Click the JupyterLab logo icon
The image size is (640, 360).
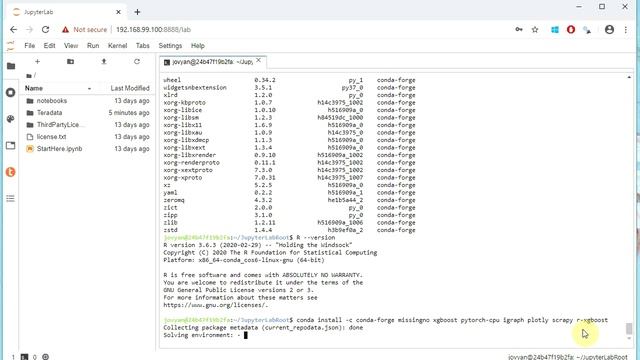pos(11,46)
